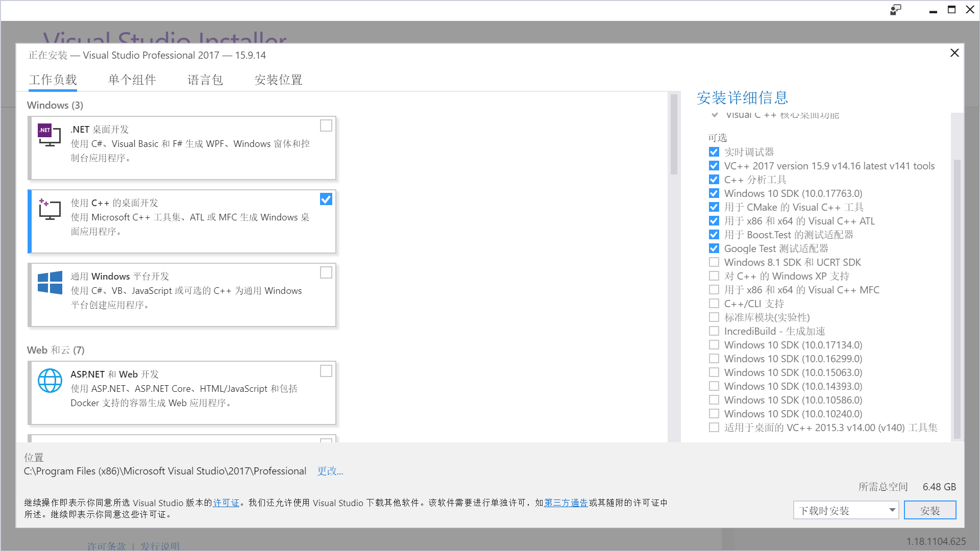This screenshot has height=551, width=980.
Task: Click the workloads list vertical scrollbar
Action: [x=674, y=135]
